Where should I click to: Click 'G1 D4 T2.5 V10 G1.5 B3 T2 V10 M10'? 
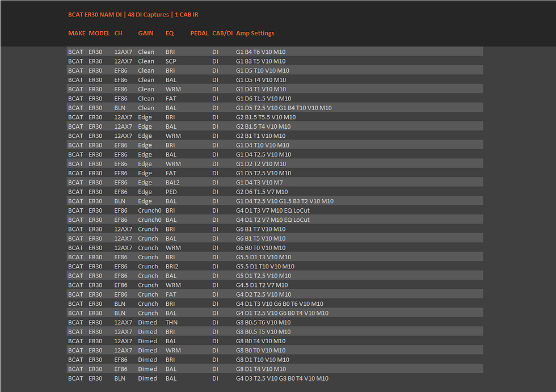tap(285, 201)
